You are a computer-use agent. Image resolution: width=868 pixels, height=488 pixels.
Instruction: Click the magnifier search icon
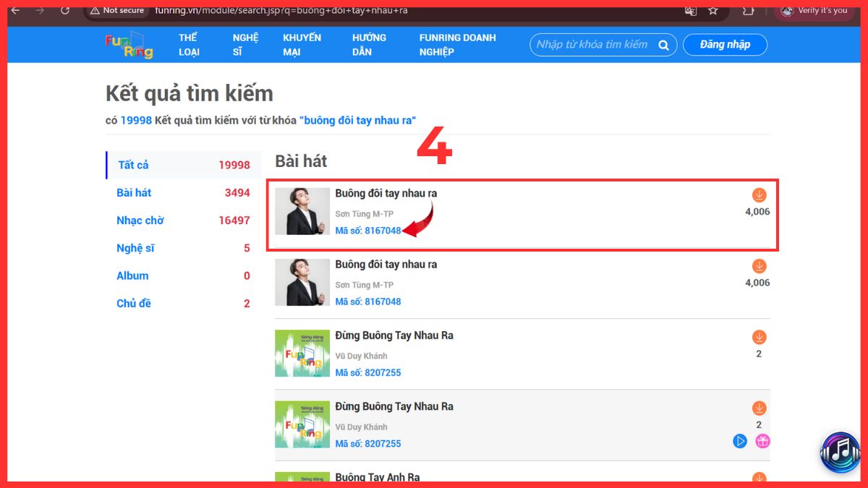(x=663, y=45)
